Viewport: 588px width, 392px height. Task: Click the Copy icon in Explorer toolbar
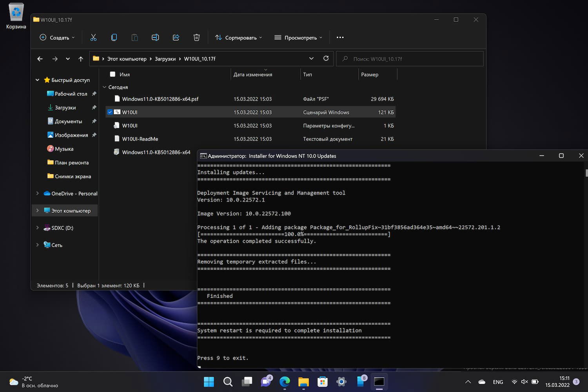[x=114, y=38]
